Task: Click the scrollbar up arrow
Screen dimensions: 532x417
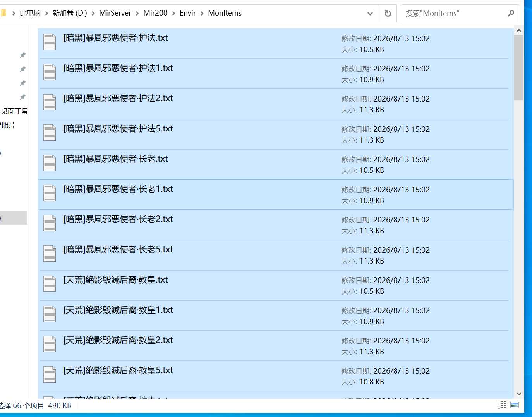Action: tap(519, 30)
